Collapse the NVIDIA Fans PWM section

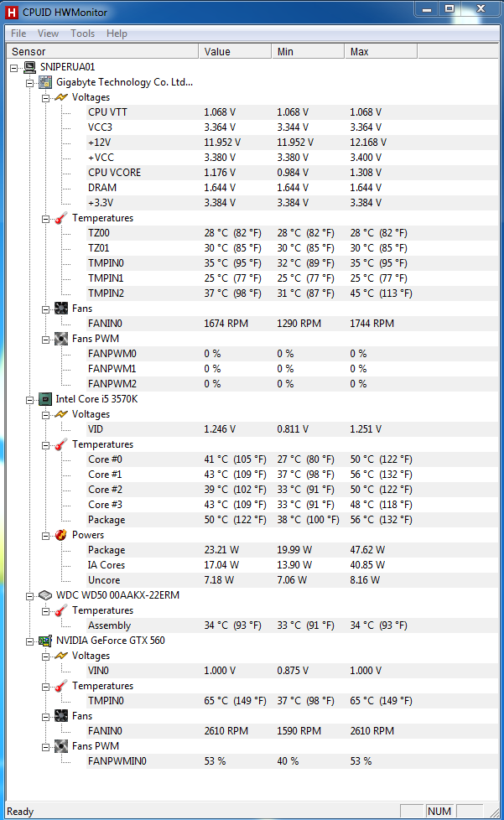pyautogui.click(x=45, y=747)
